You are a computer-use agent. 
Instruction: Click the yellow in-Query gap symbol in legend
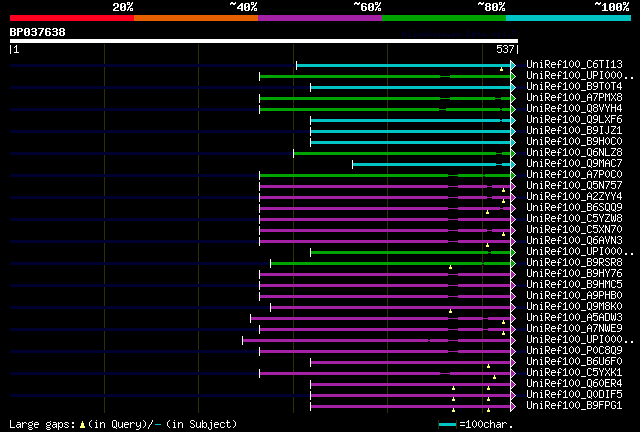82,425
